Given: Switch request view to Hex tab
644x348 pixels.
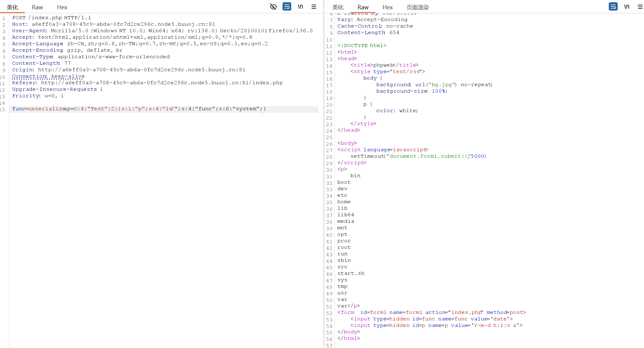Looking at the screenshot, I should (x=62, y=7).
